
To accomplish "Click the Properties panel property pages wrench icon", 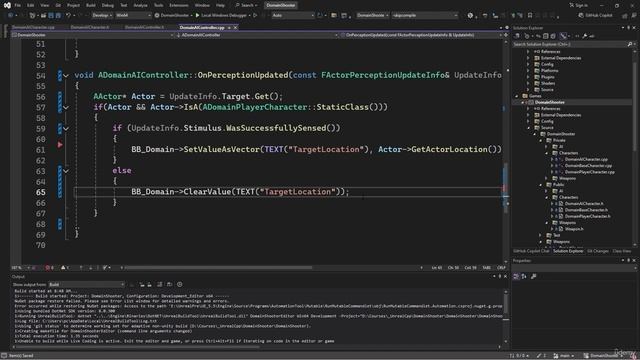I will 533,277.
